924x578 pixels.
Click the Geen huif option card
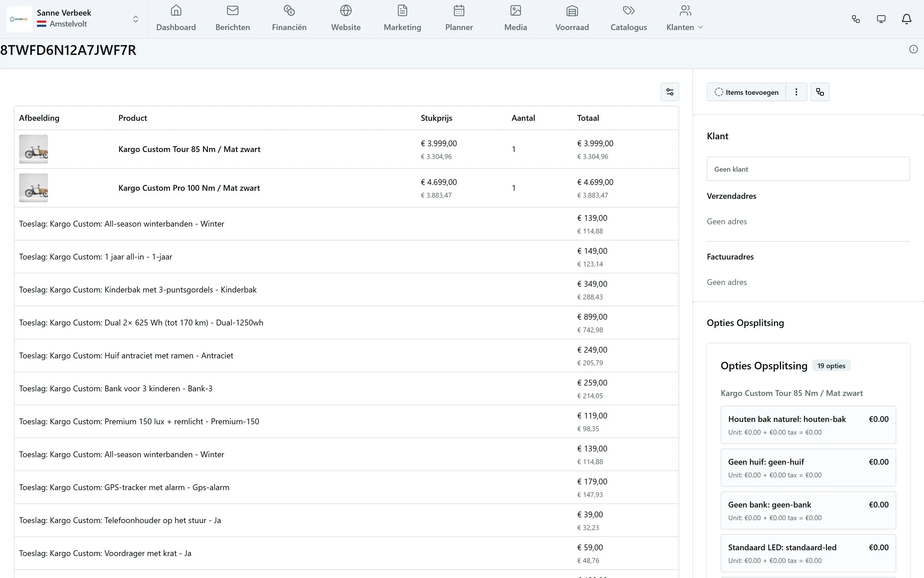click(808, 468)
